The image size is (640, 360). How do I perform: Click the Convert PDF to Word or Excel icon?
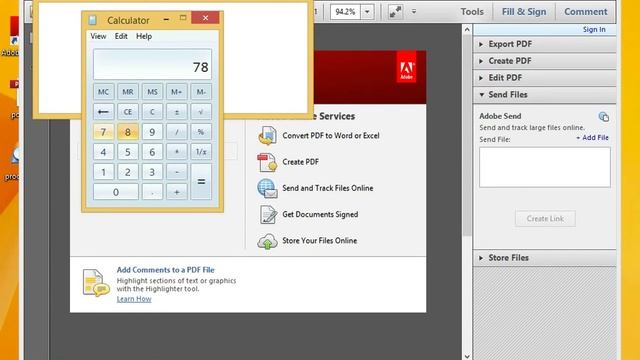click(x=267, y=136)
